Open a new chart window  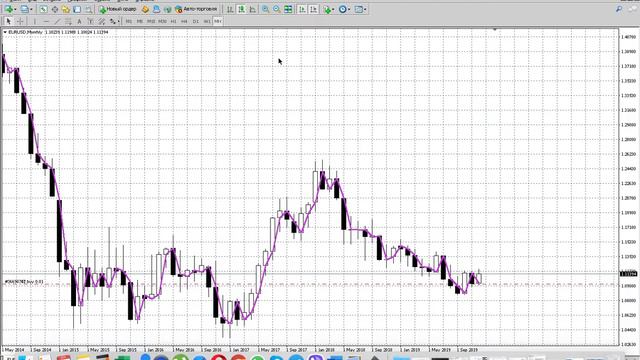click(x=9, y=9)
